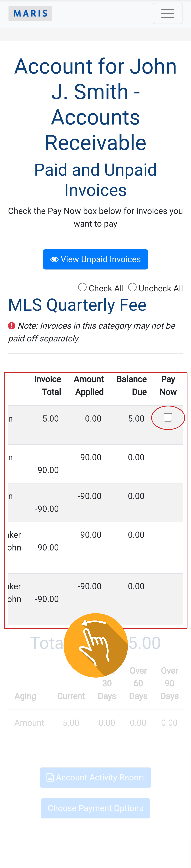The image size is (191, 868).
Task: Click the red warning icon beside the Note
Action: click(x=12, y=325)
